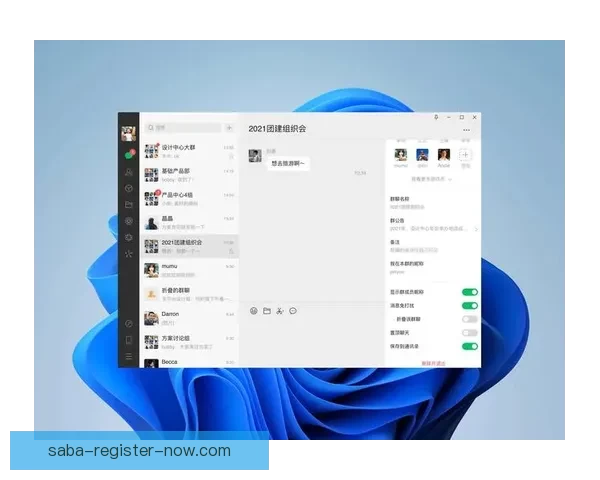Viewport: 600px width, 480px height.
Task: Disable the 消息免打扰 switch
Action: 469,305
